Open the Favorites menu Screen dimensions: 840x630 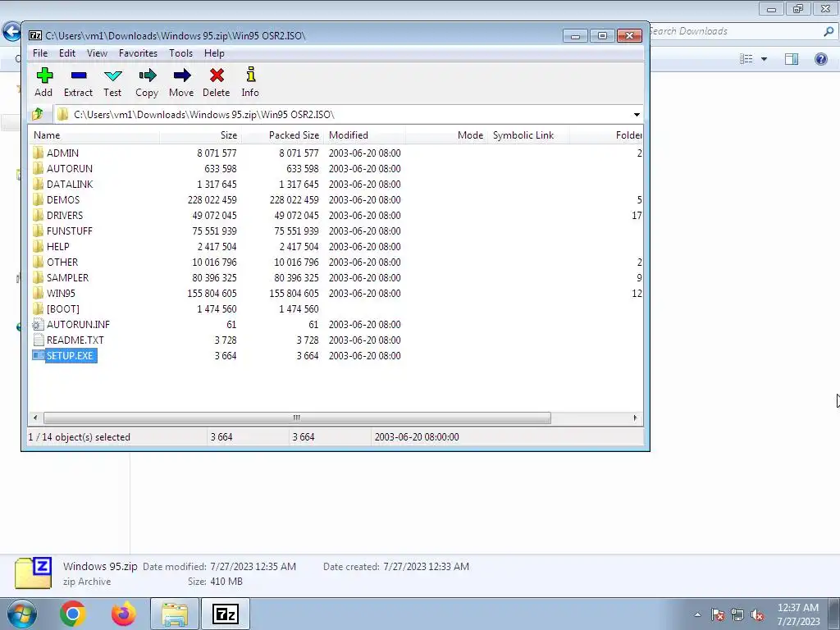tap(138, 53)
